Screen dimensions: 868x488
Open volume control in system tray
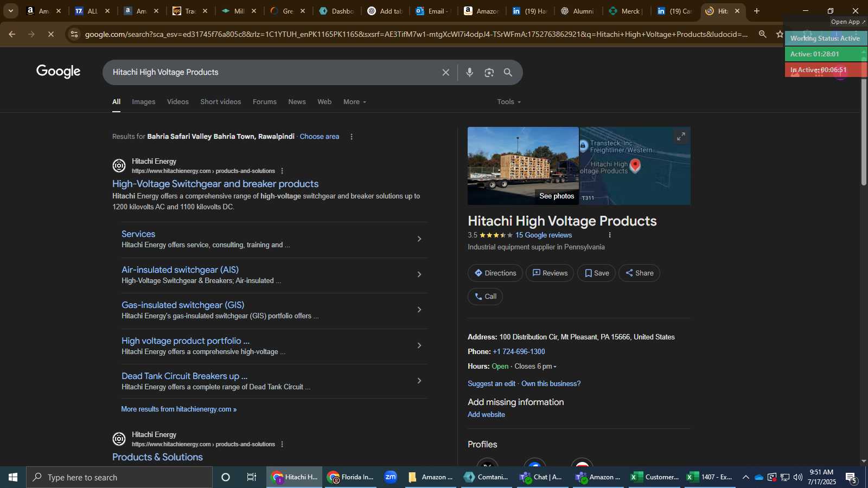tap(797, 477)
